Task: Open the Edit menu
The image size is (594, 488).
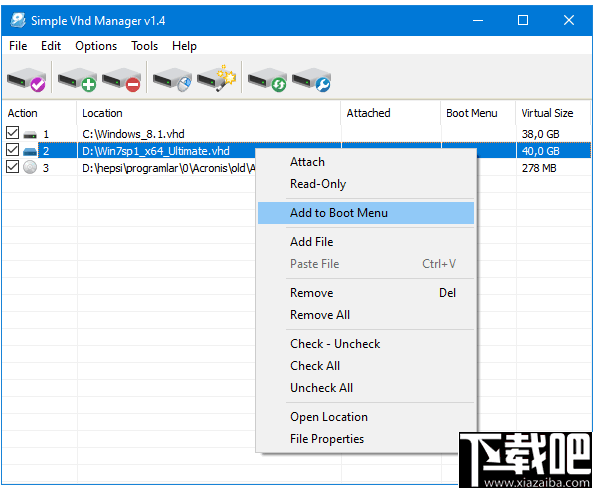Action: tap(51, 46)
